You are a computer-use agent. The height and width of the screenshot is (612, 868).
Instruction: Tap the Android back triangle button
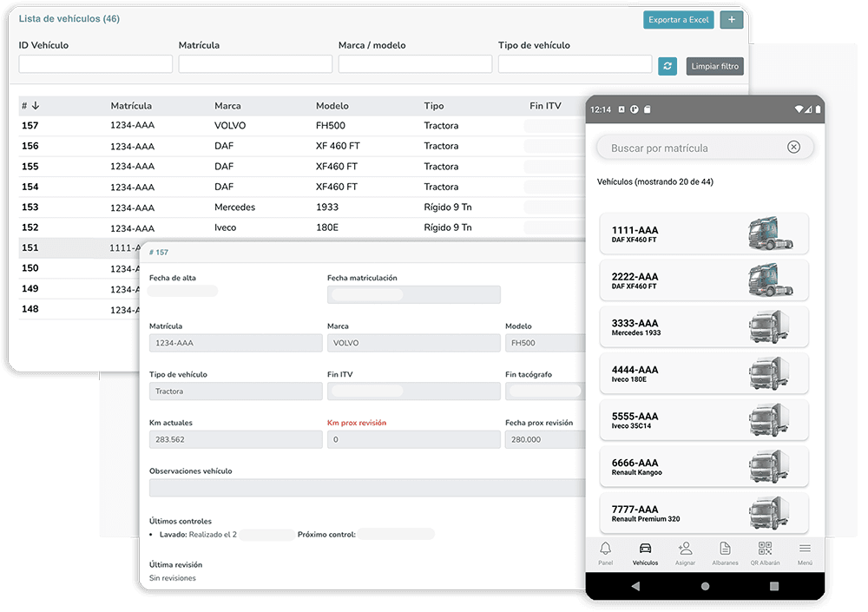635,586
